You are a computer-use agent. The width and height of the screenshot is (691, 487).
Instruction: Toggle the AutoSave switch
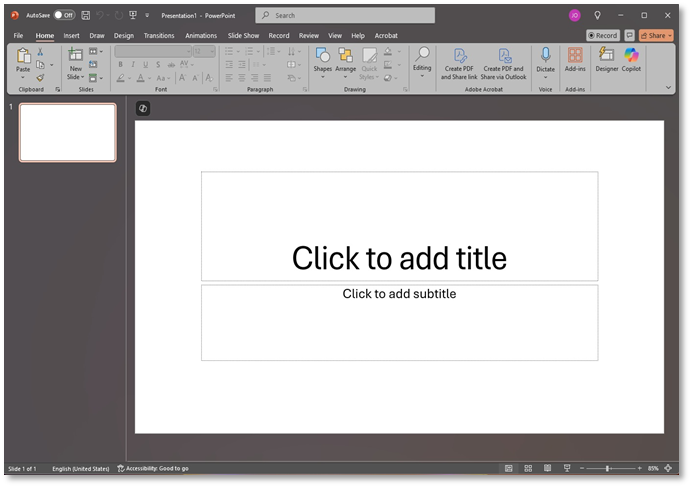point(64,15)
